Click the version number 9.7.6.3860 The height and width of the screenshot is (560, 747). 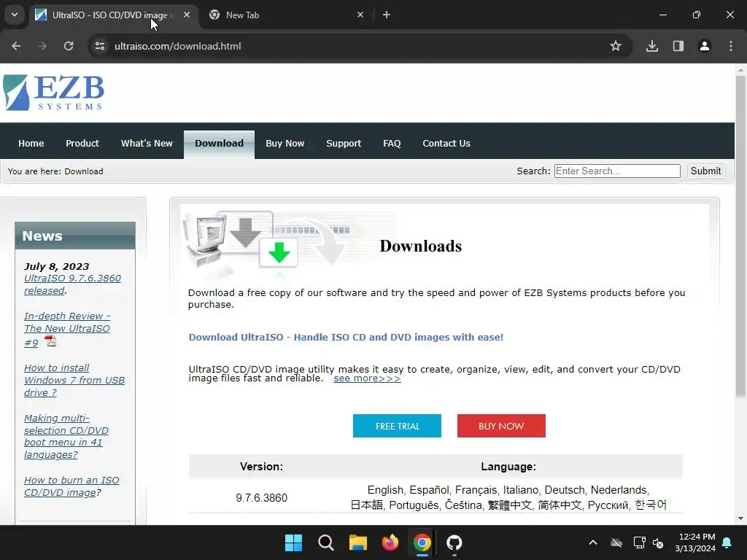coord(262,497)
